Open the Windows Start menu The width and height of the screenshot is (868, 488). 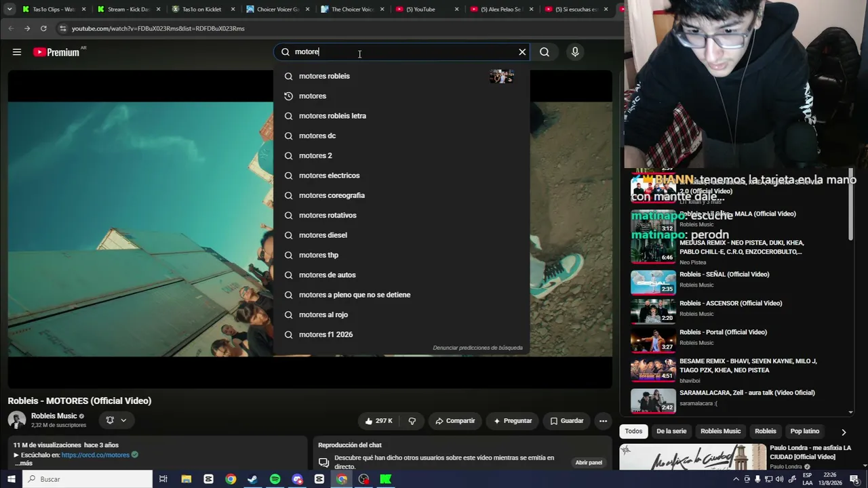coord(11,479)
